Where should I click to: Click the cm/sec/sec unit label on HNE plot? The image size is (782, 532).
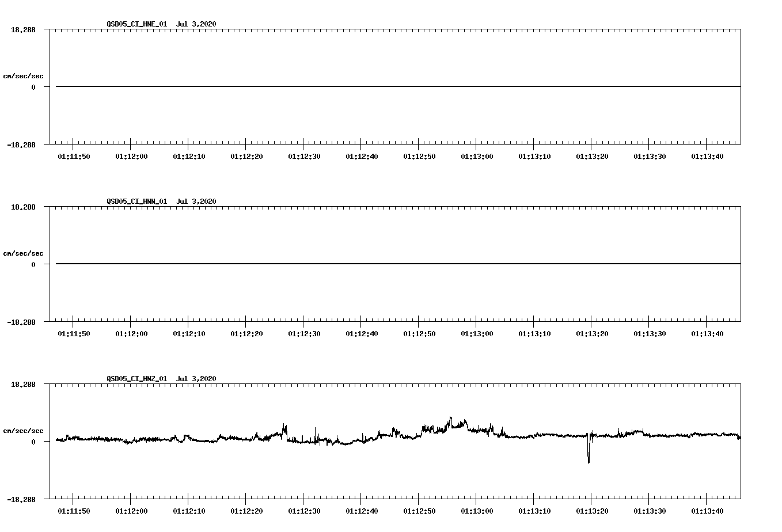[23, 76]
